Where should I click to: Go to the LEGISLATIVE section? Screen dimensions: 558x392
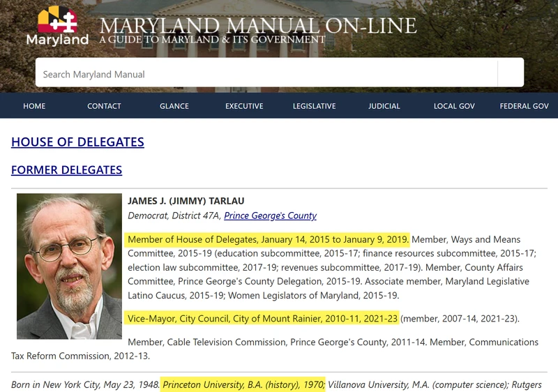click(315, 106)
